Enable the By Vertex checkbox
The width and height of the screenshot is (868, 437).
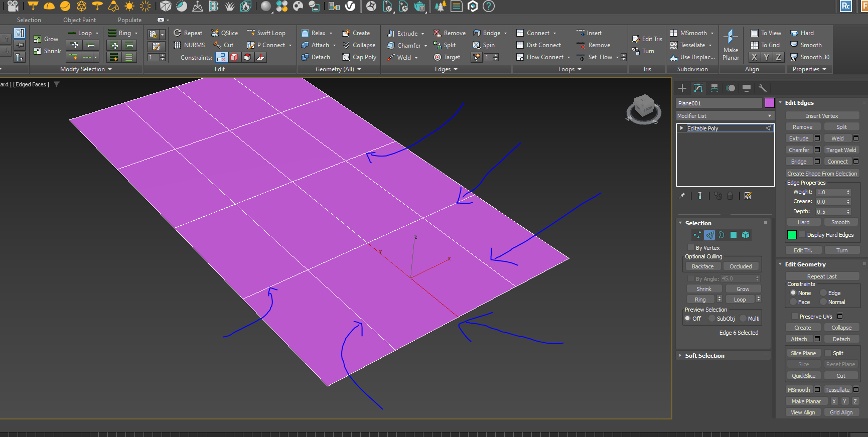[x=691, y=248]
